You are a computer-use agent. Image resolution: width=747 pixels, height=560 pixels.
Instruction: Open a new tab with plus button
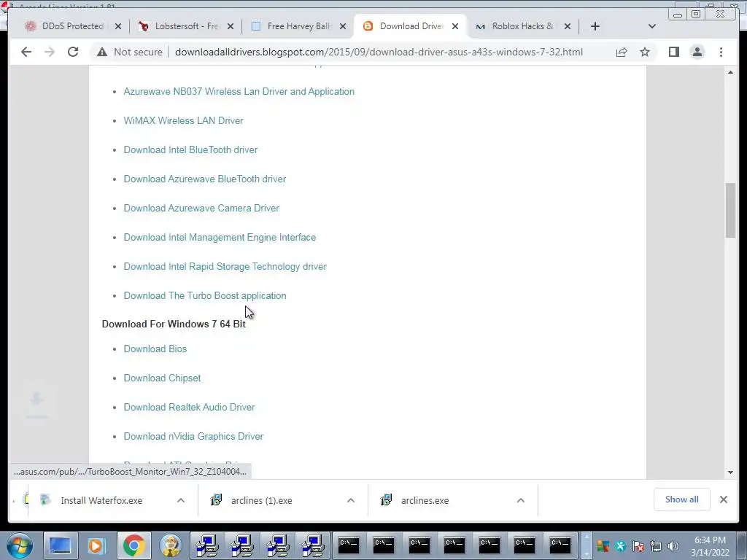(x=595, y=26)
